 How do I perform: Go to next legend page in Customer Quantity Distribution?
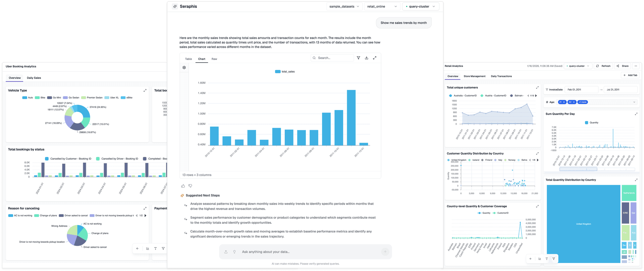538,160
